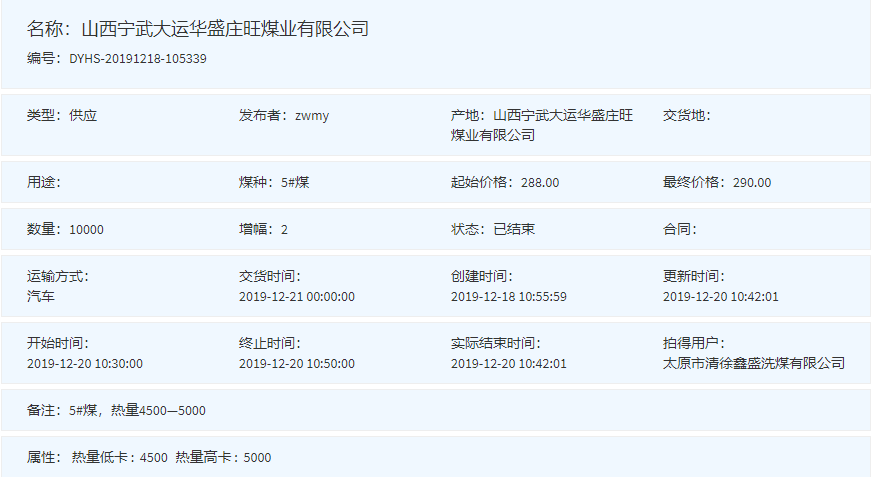Click the remark text 5#煤，热量4500—5000
The width and height of the screenshot is (871, 477).
tap(137, 411)
